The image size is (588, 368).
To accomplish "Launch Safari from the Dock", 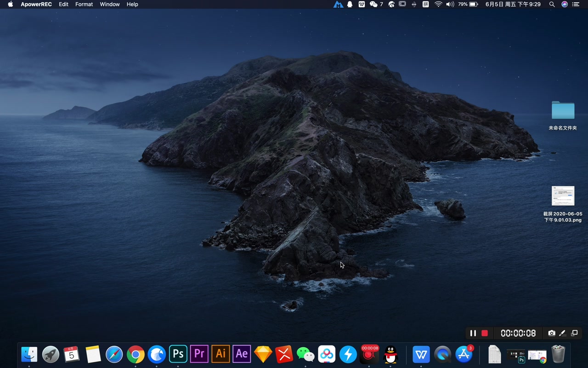I will tap(114, 354).
